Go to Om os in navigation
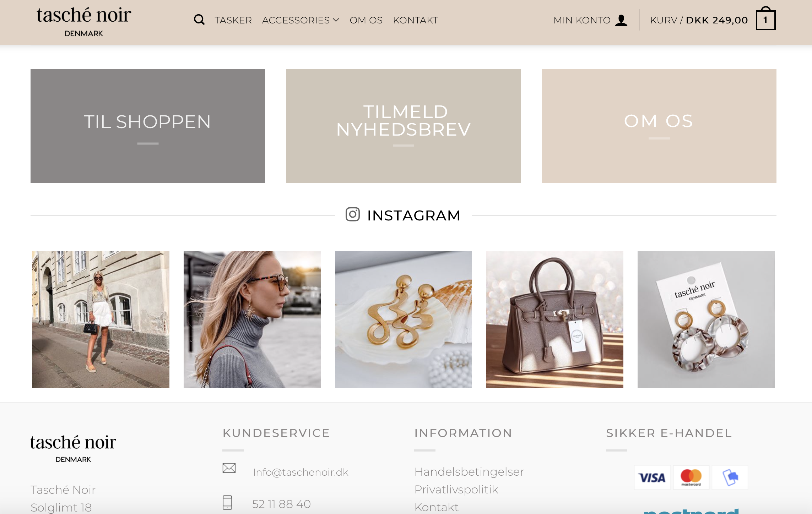 coord(366,20)
